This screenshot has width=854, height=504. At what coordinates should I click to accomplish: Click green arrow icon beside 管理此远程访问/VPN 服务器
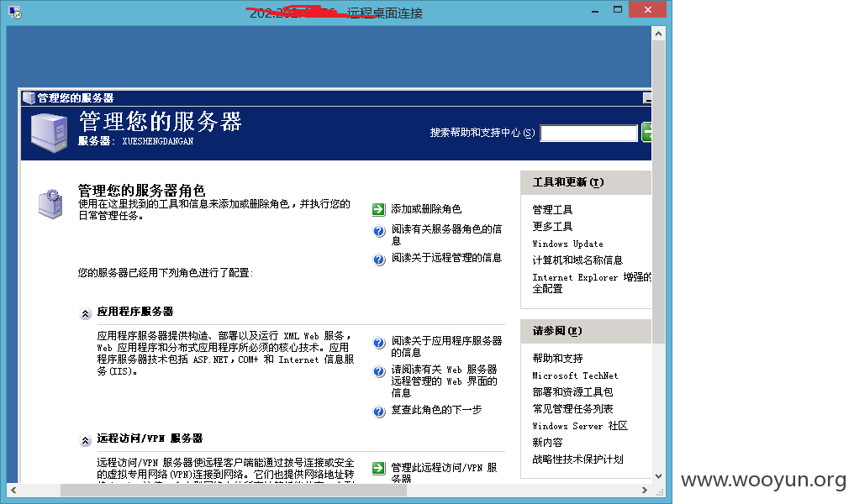[378, 468]
